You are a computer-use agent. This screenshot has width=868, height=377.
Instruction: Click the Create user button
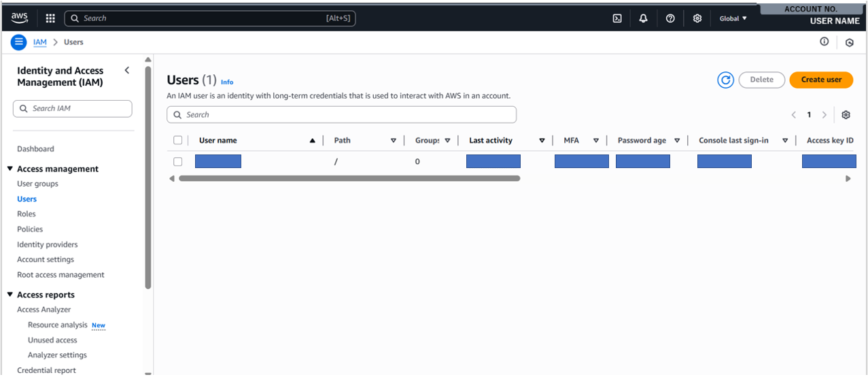(x=820, y=80)
